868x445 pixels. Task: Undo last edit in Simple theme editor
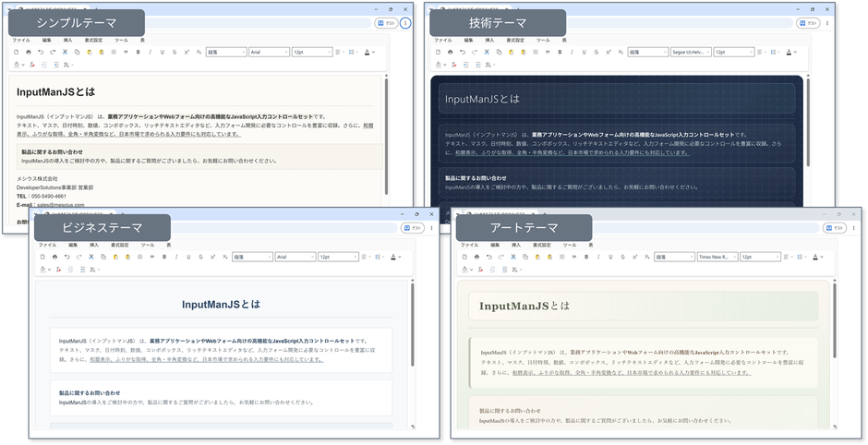coord(41,52)
